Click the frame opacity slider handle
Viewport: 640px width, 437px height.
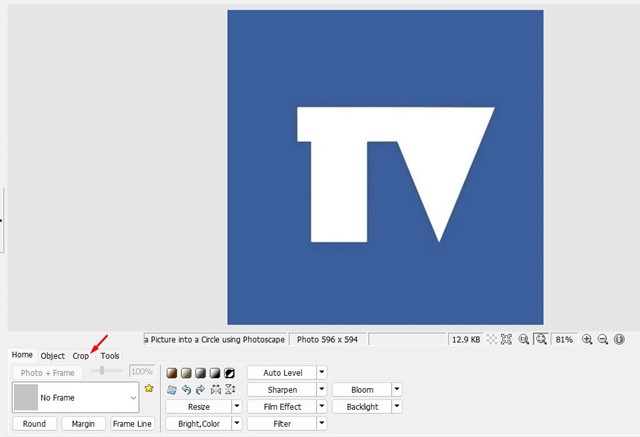click(x=102, y=370)
